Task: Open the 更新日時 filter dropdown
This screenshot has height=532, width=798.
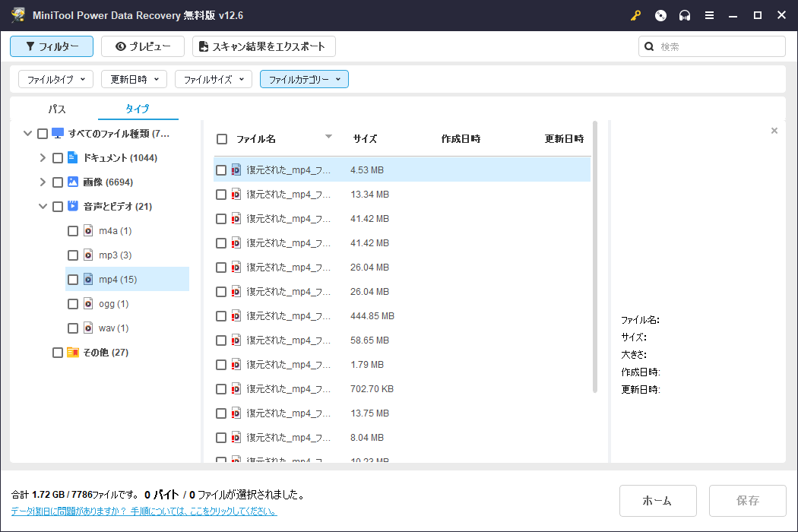Action: 134,79
